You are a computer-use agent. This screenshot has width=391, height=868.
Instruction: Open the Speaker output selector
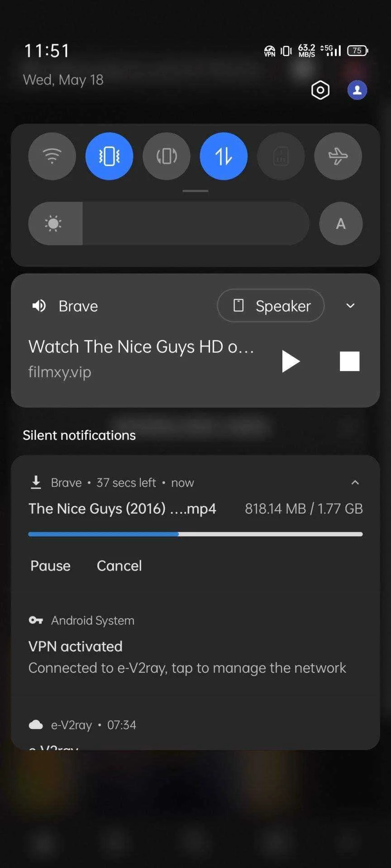tap(271, 306)
